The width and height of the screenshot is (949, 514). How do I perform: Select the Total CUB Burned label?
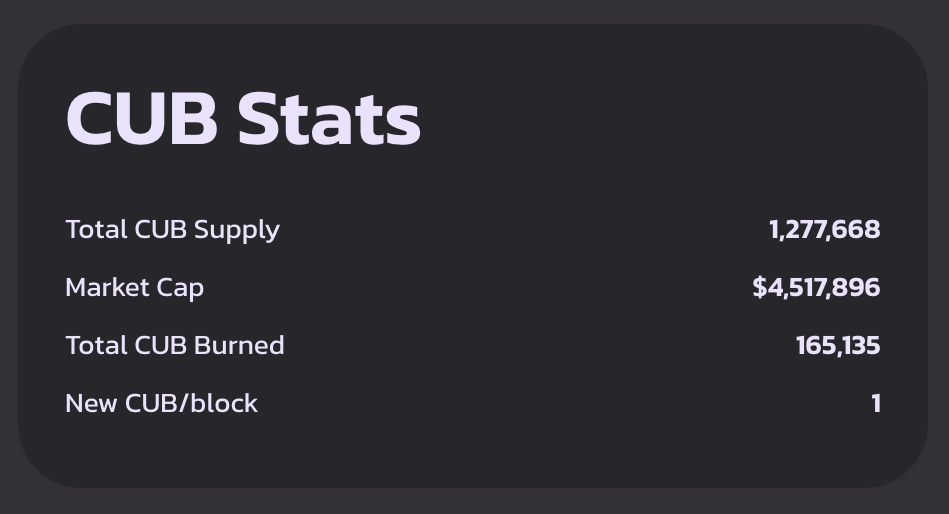click(x=175, y=346)
